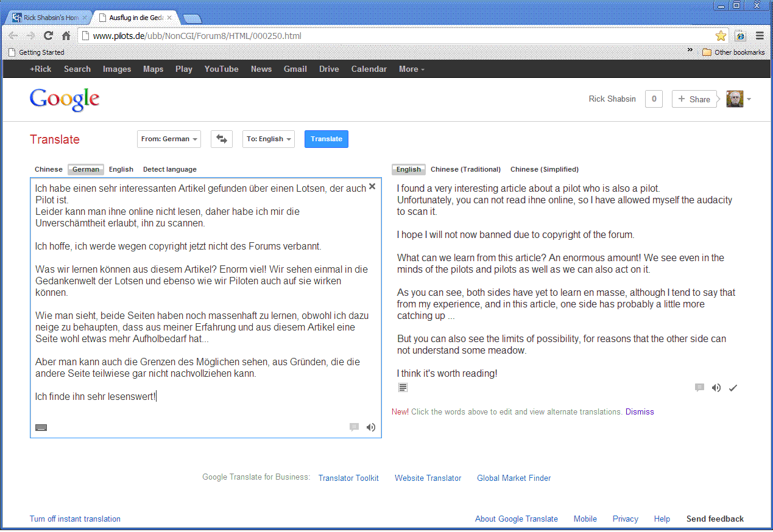Open the From: German dropdown
The width and height of the screenshot is (773, 532).
(x=169, y=139)
